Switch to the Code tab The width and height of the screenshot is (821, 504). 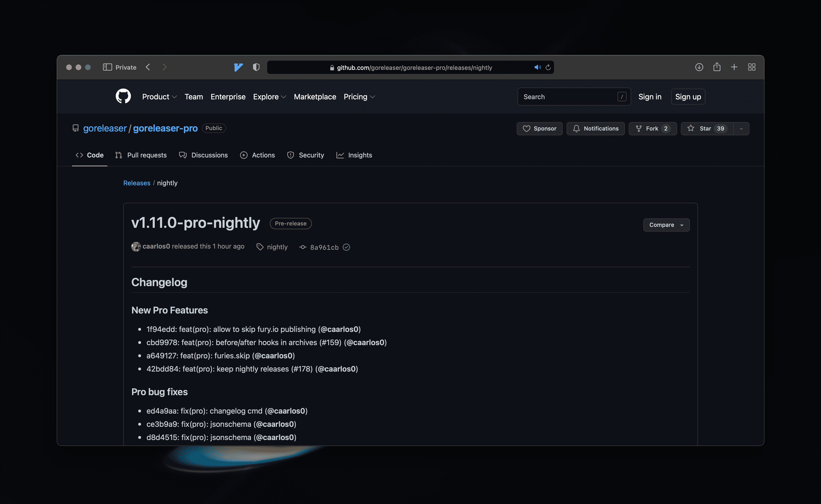[89, 155]
